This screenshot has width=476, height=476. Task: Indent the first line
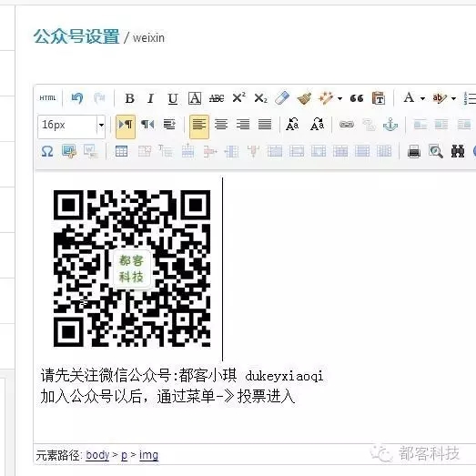169,125
